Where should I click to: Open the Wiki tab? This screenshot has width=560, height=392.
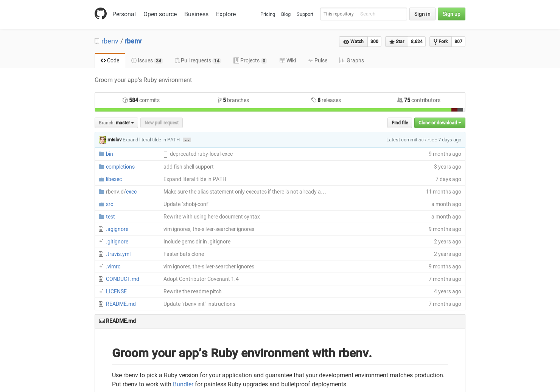click(x=288, y=60)
